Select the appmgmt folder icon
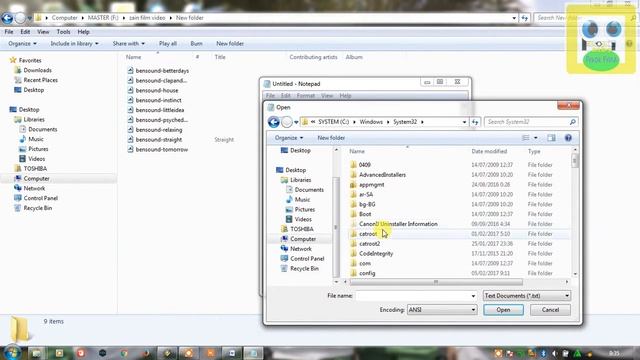 [353, 184]
